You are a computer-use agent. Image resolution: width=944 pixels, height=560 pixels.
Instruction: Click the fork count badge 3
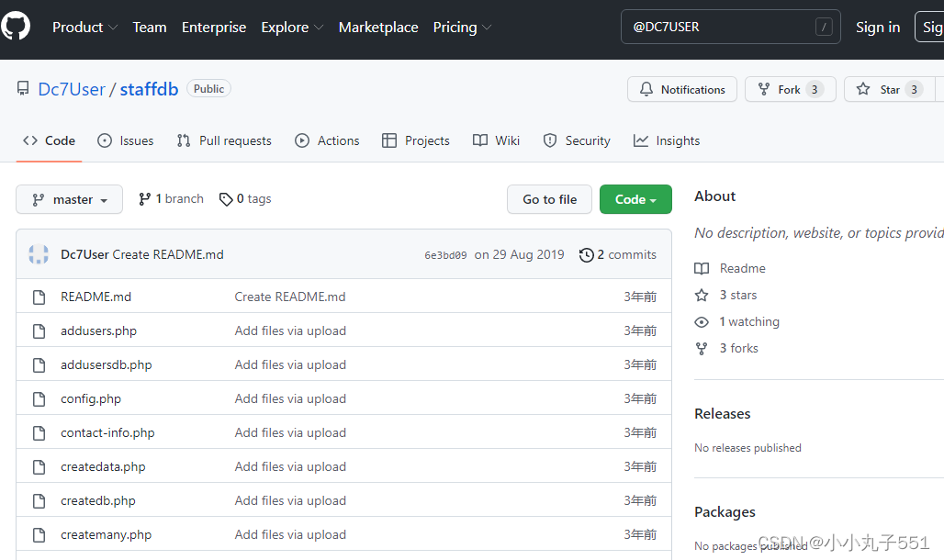pyautogui.click(x=815, y=89)
